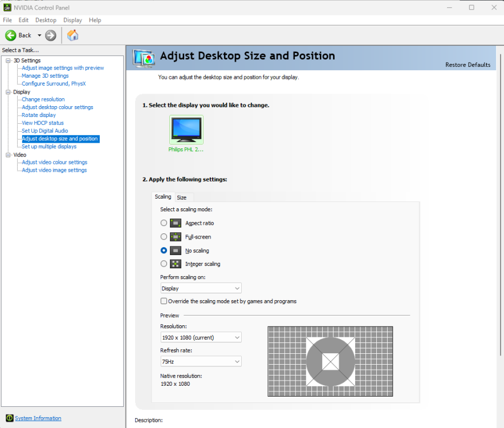Screen dimensions: 504x428
Task: Open the Perform scaling on dropdown
Action: [201, 288]
